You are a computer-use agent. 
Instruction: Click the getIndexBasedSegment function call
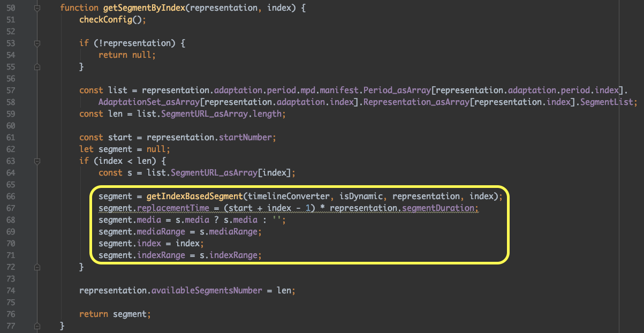click(194, 196)
